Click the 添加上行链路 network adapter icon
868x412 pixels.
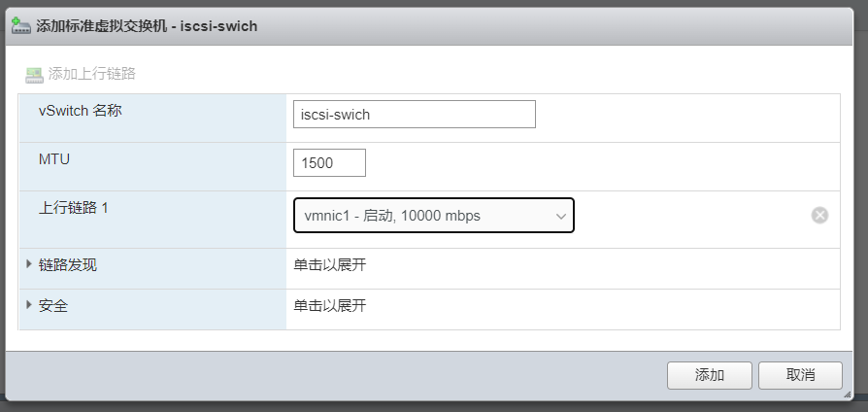(34, 74)
